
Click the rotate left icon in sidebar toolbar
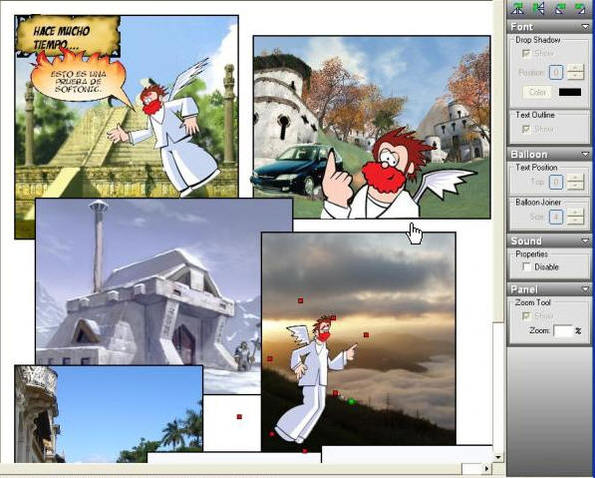[x=559, y=8]
